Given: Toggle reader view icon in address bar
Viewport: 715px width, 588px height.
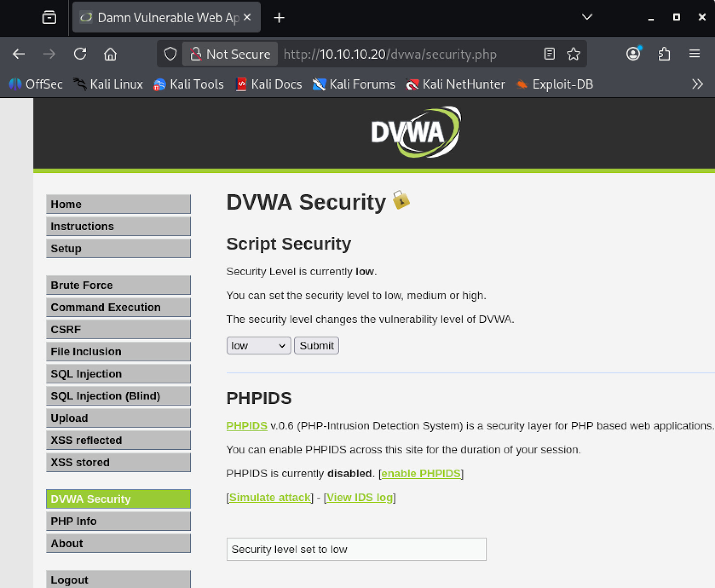Looking at the screenshot, I should (x=549, y=54).
